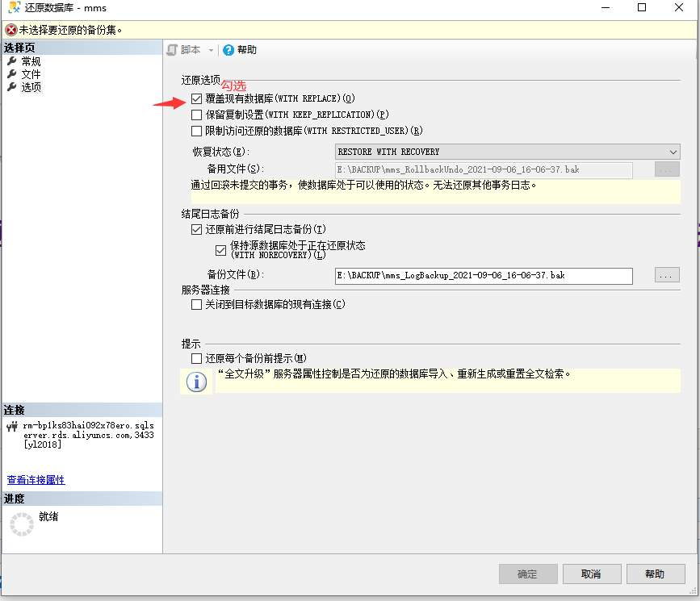The image size is (700, 601).
Task: Click the server address text under 连接
Action: point(88,435)
